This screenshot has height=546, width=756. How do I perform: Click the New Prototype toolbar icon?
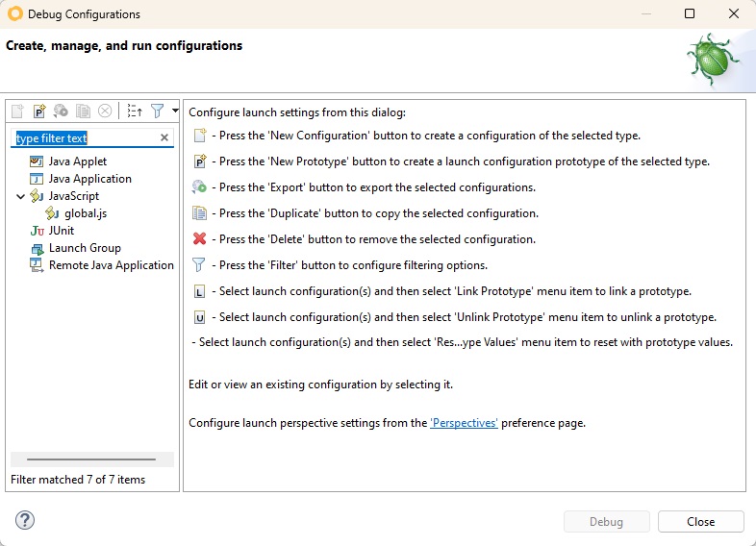[39, 111]
